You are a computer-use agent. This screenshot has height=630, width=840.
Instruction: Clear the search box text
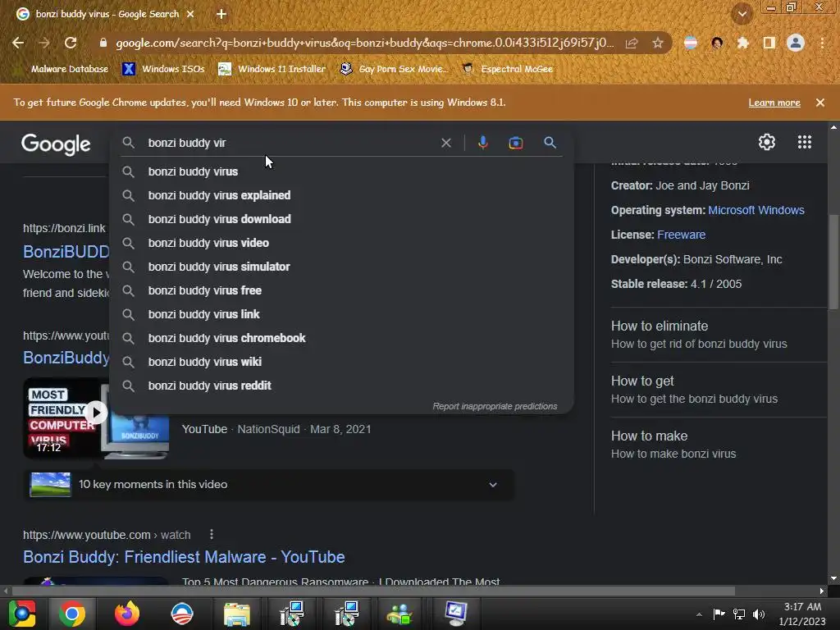[445, 143]
